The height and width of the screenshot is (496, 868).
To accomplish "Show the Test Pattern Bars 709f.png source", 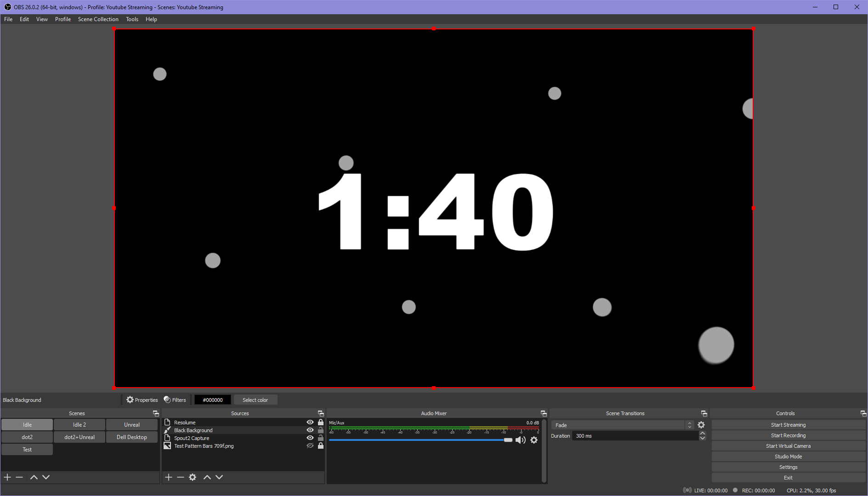I will (309, 446).
